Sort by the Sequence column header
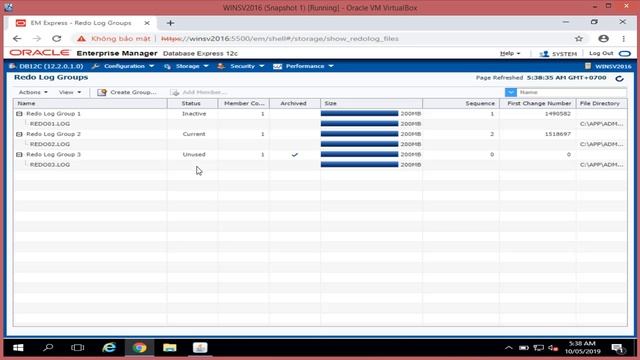Screen dimensions: 640x360 pyautogui.click(x=461, y=104)
